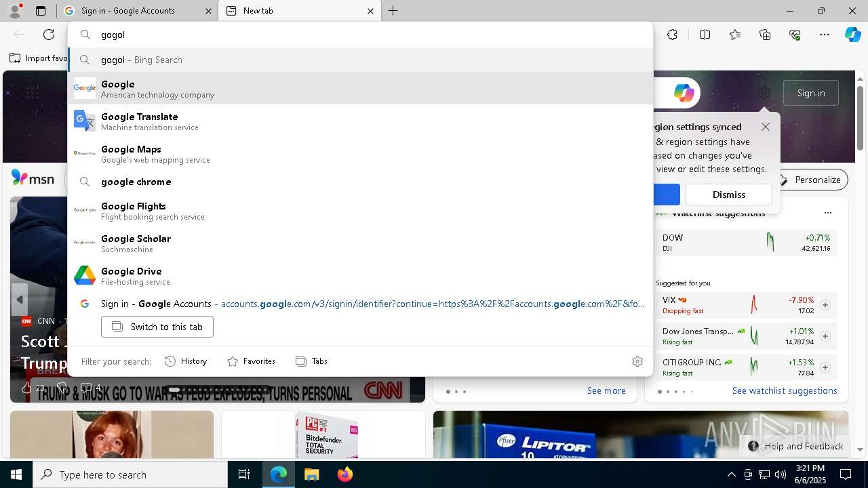Open the notification center icon

coord(846,474)
